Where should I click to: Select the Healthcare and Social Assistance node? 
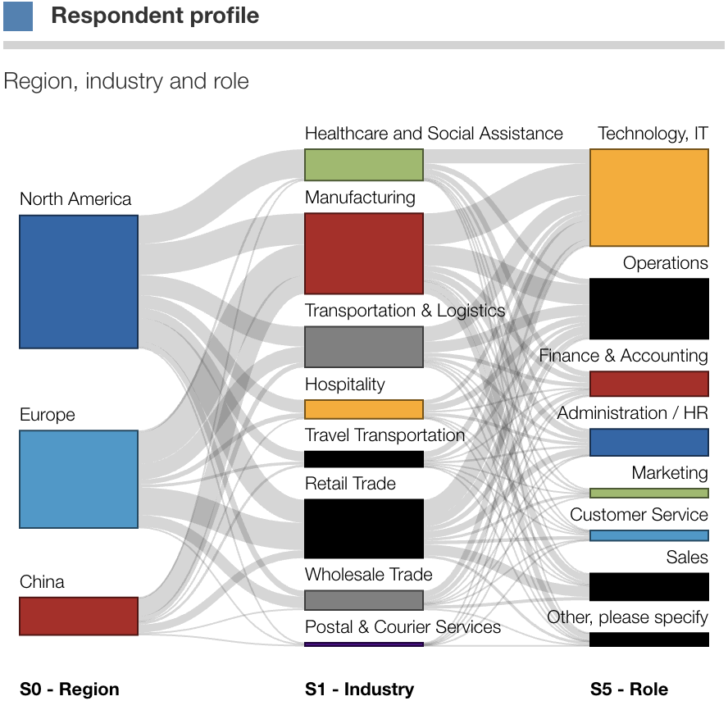coord(364,165)
